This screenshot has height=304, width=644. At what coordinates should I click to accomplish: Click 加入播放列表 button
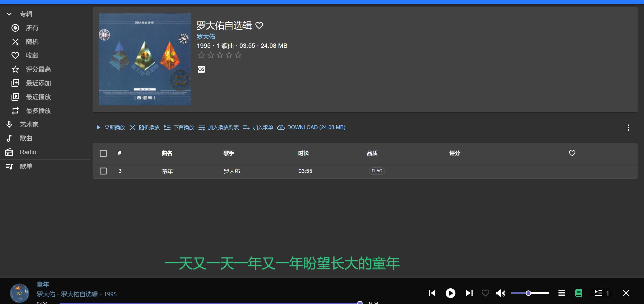tap(219, 127)
